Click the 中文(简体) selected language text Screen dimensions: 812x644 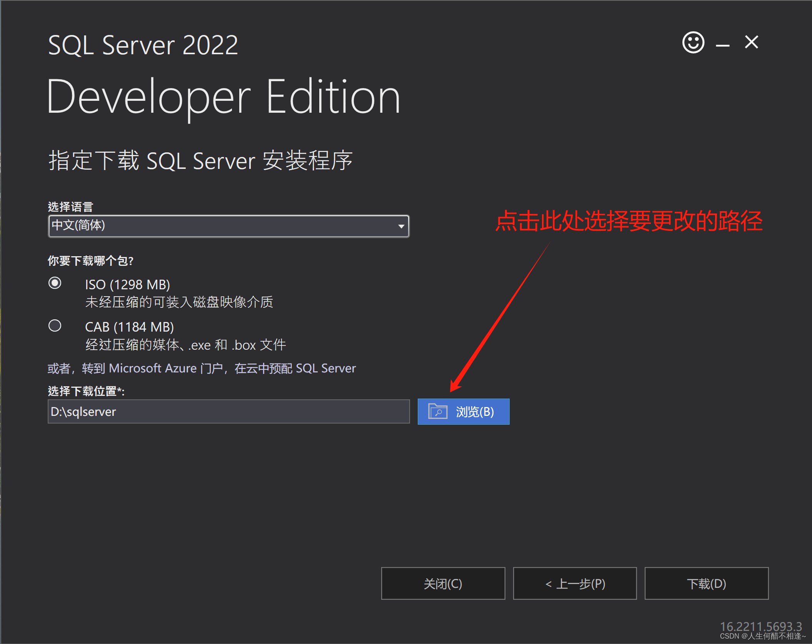click(x=78, y=225)
